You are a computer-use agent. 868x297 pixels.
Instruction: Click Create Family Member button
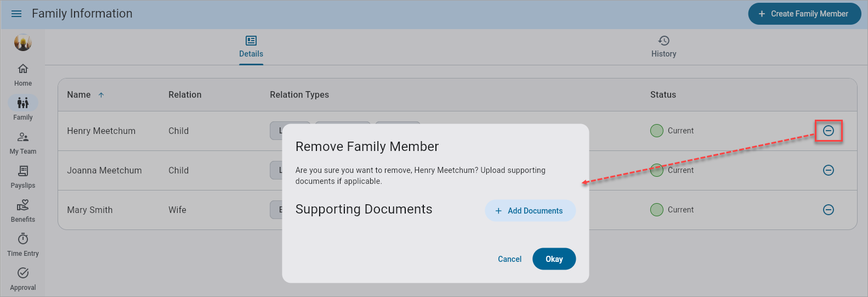coord(804,14)
